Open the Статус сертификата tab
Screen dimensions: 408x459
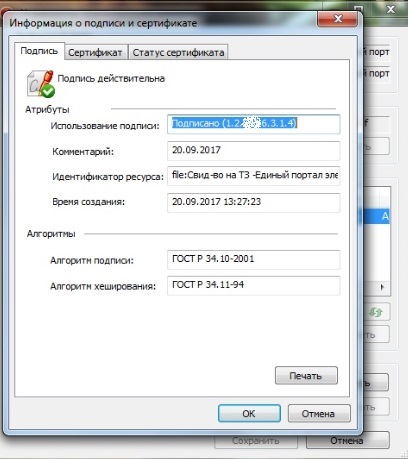point(178,52)
